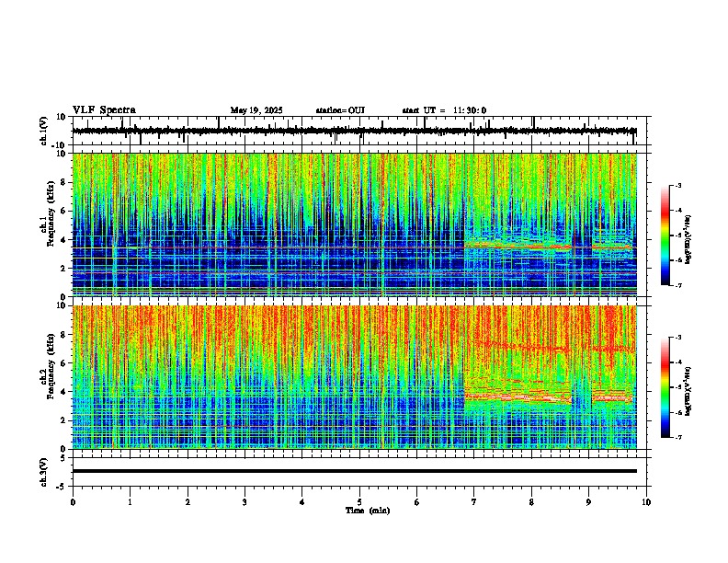The height and width of the screenshot is (563, 728).
Task: Click the "VLF Spectra" title text
Action: pos(104,110)
